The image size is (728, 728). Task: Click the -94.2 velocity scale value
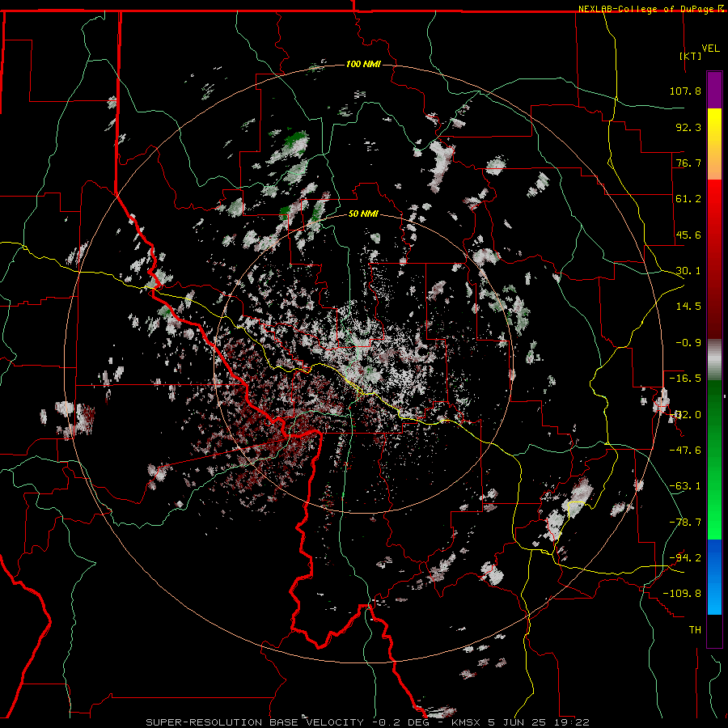[685, 558]
